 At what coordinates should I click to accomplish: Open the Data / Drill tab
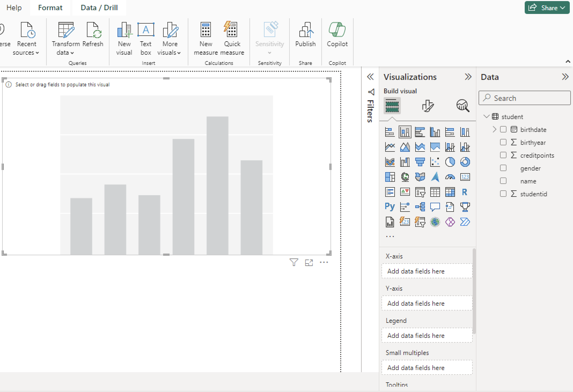coord(99,8)
